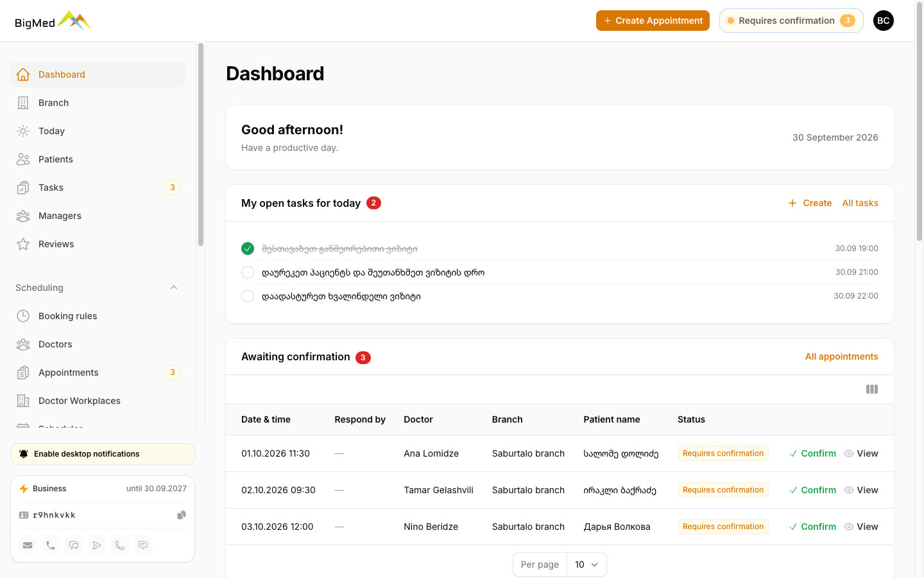Click the envelope email icon
Image resolution: width=924 pixels, height=578 pixels.
pos(28,545)
